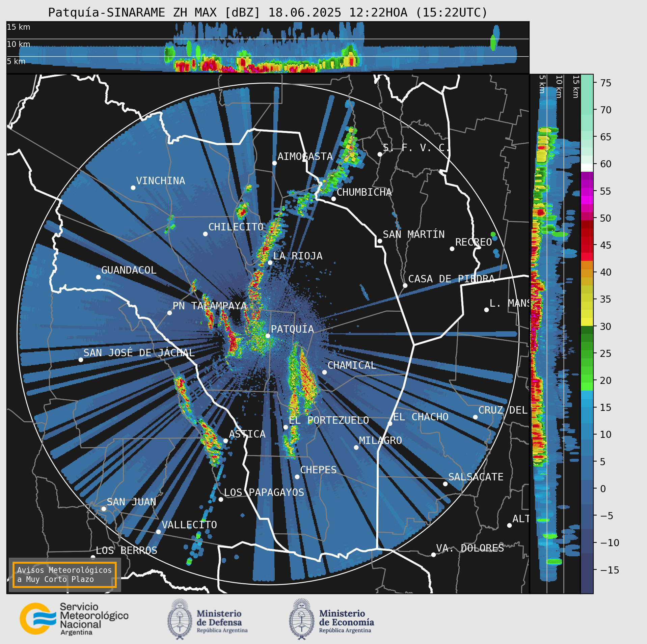Click the Ministerio de Economía emblem
Screen dimensions: 647x644
(301, 619)
